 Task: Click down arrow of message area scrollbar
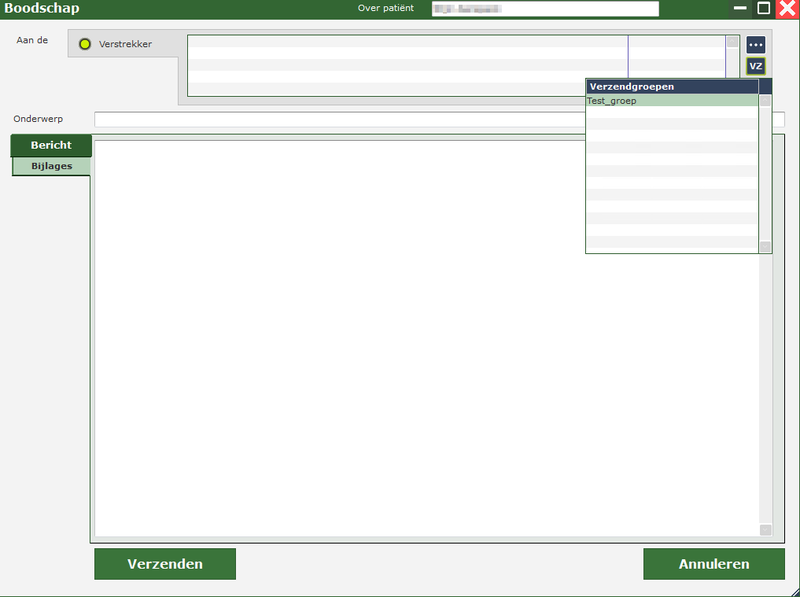pos(765,530)
